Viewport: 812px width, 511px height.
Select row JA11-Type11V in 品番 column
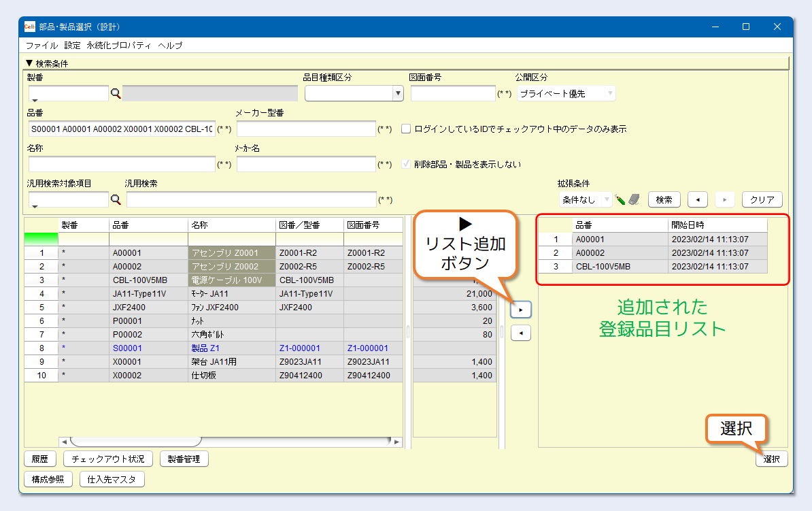tap(149, 294)
